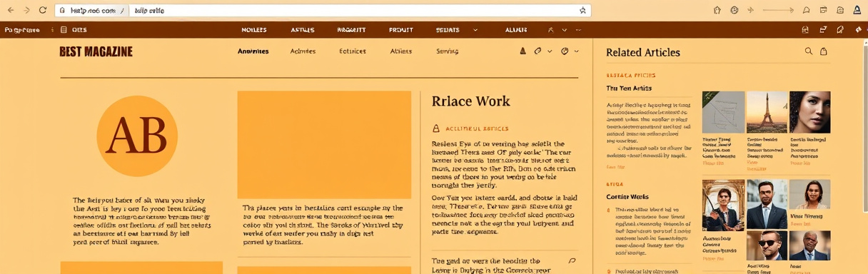The width and height of the screenshot is (868, 274).
Task: Click the lock icon beside the orange article subtitle
Action: pos(436,129)
